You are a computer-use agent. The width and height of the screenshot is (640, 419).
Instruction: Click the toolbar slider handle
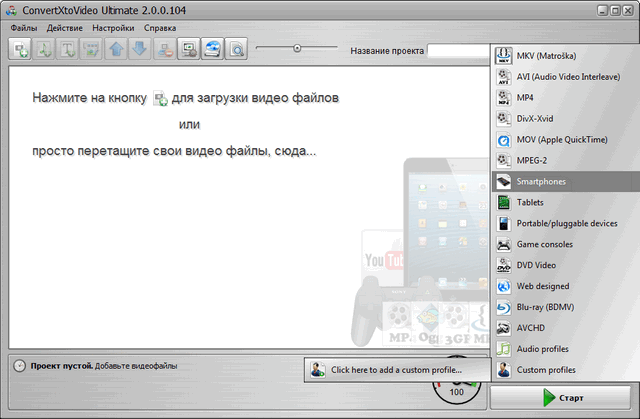coord(297,48)
